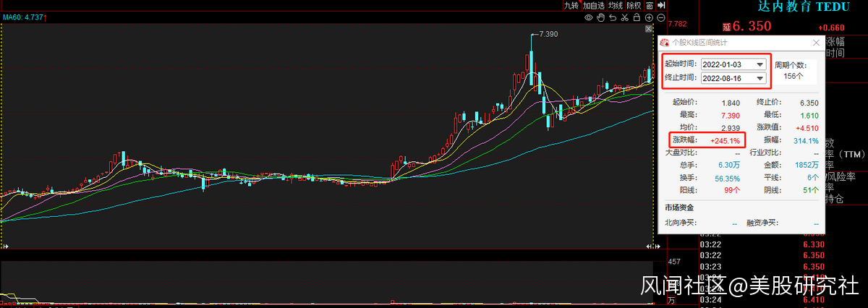Click the undo arrow icon

tap(613, 17)
